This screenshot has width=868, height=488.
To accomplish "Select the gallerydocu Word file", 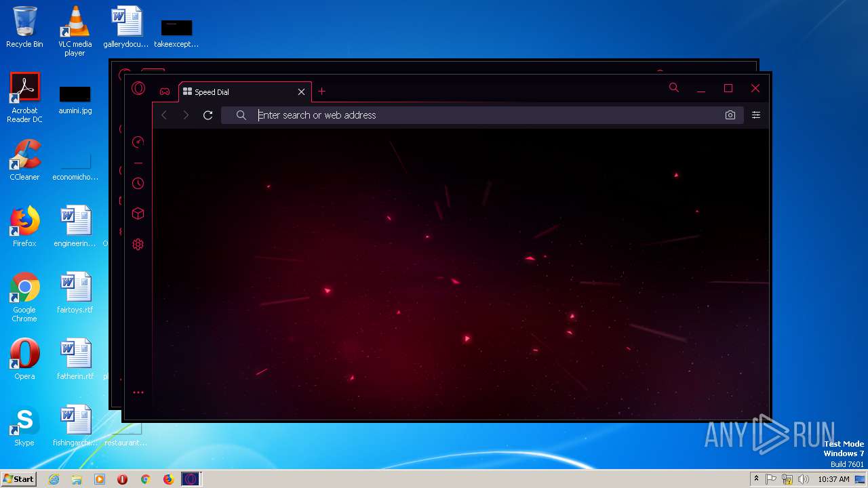I will (x=126, y=27).
